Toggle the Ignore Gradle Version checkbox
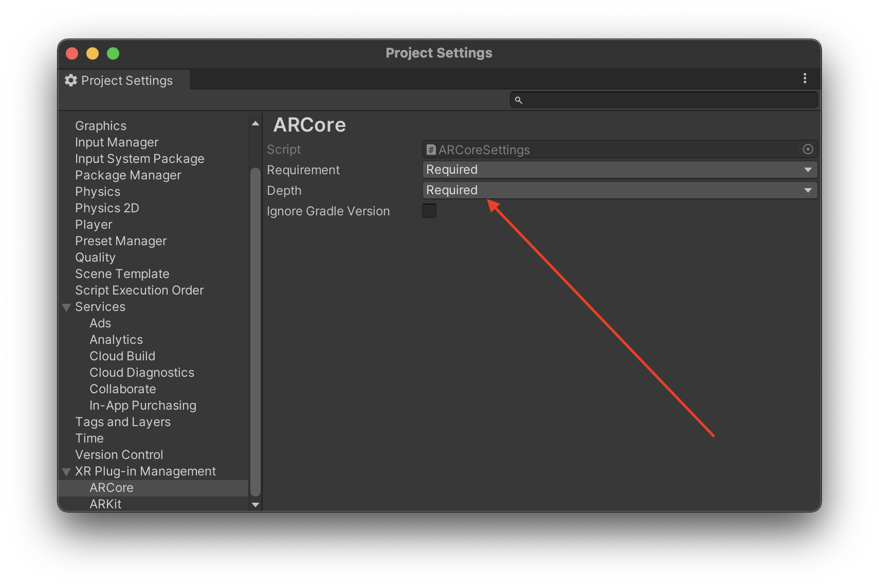Viewport: 879px width, 588px height. 429,211
